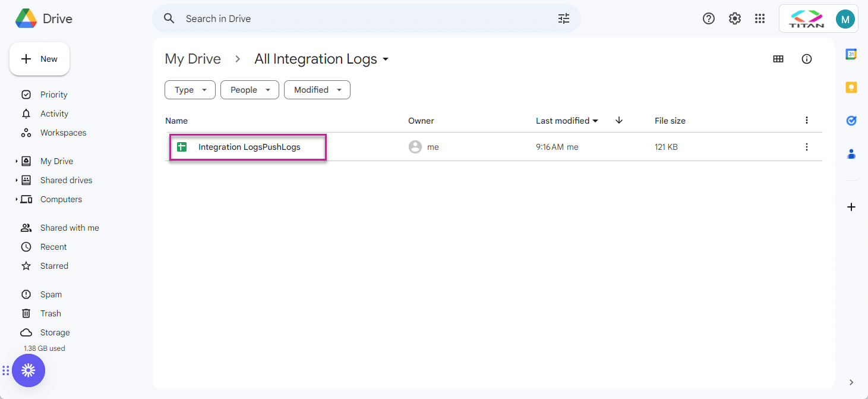Open the Google apps grid launcher
This screenshot has width=868, height=399.
tap(760, 18)
